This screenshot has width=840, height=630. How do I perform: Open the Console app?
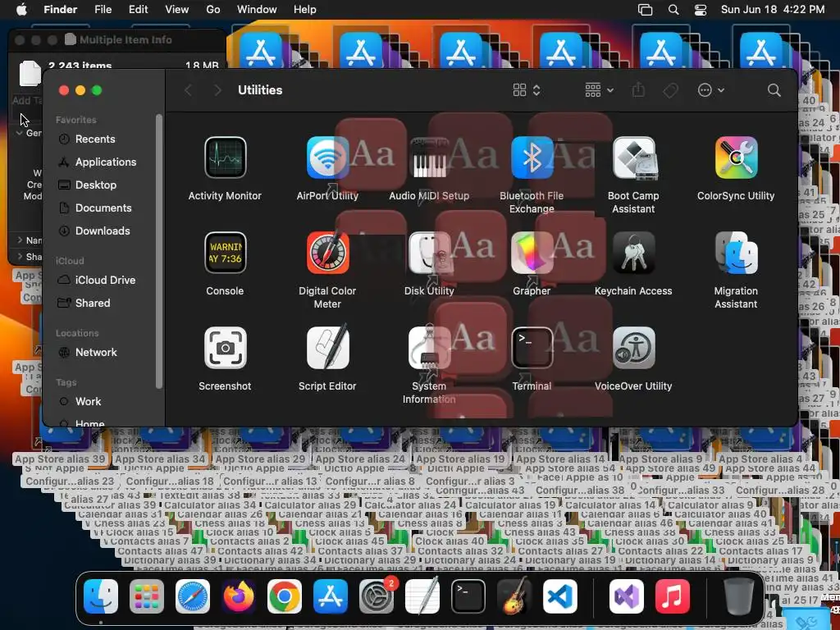pos(225,253)
